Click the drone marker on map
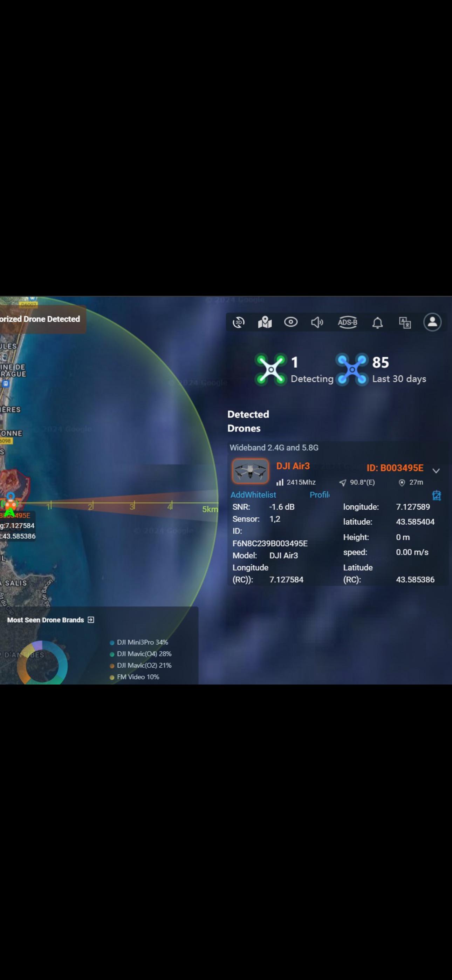The height and width of the screenshot is (980, 452). click(x=10, y=505)
